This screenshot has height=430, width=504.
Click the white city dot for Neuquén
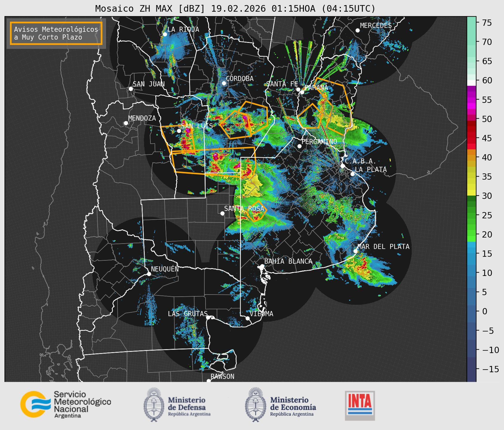(x=149, y=274)
